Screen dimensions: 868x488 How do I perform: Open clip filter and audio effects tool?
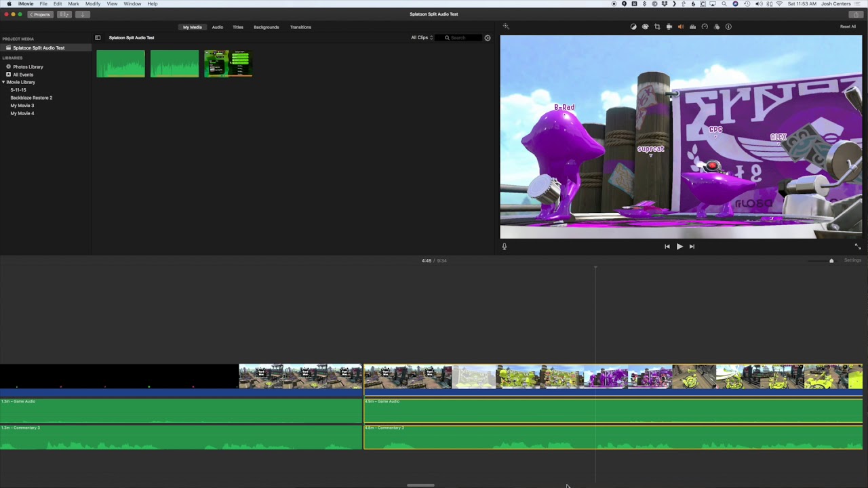pyautogui.click(x=717, y=27)
